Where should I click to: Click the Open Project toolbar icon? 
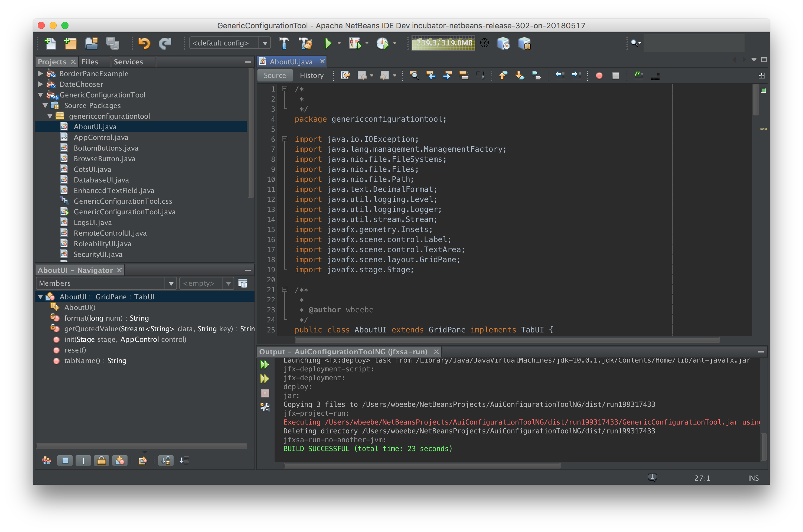tap(91, 43)
